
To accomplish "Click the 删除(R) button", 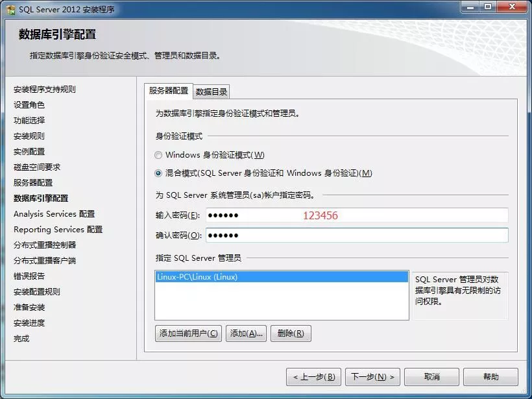I will click(x=291, y=333).
